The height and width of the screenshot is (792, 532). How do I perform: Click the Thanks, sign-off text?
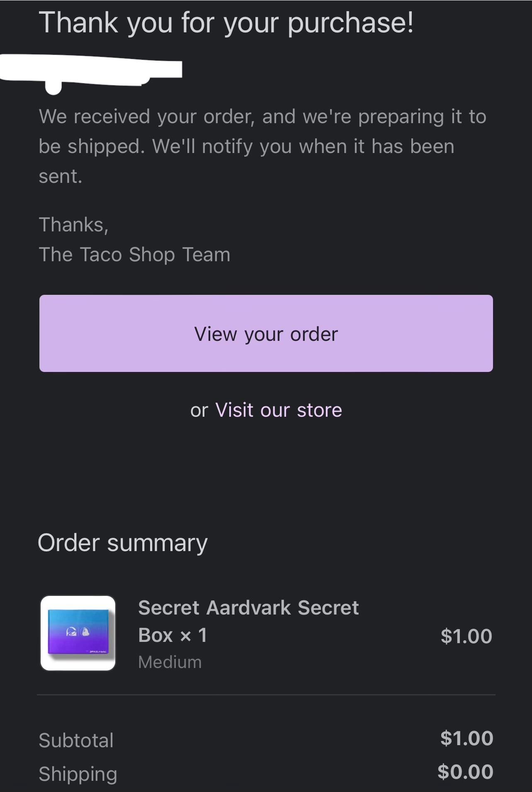click(73, 225)
